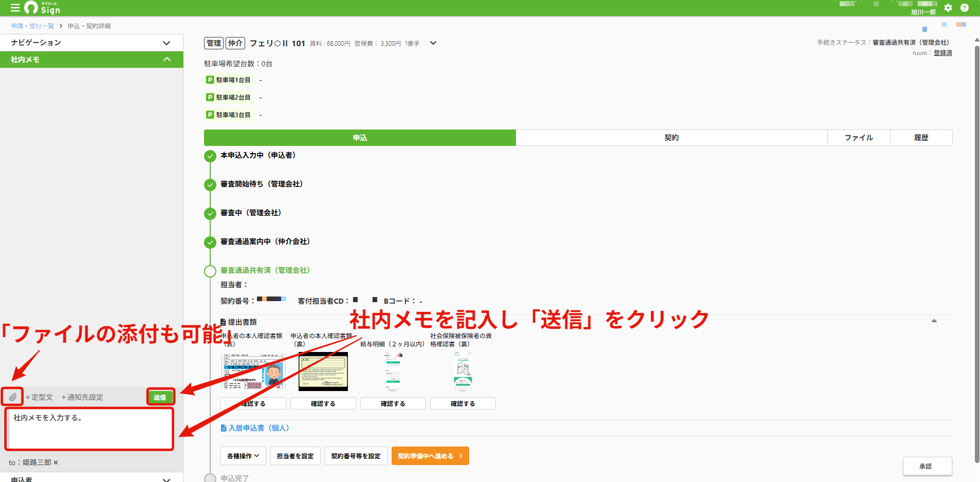Screen dimensions: 980x482
Task: Click 契約番号等を設定 button
Action: pyautogui.click(x=356, y=456)
